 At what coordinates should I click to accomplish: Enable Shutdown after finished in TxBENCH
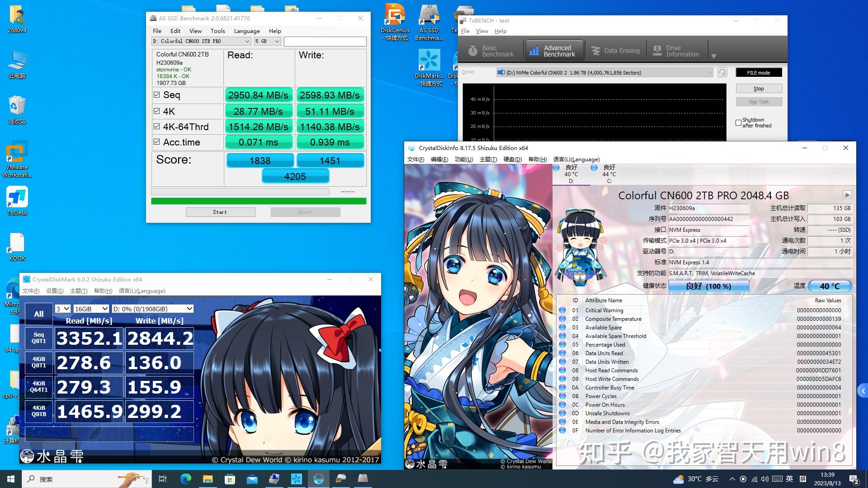tap(739, 122)
